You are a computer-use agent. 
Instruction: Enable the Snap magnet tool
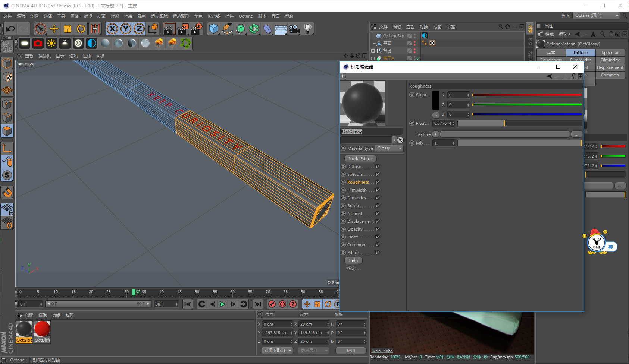coord(7,193)
